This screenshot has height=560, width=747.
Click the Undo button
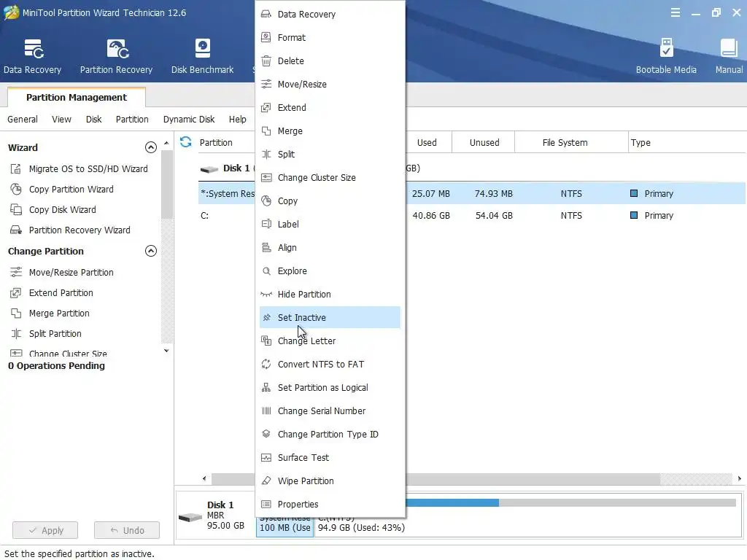127,530
